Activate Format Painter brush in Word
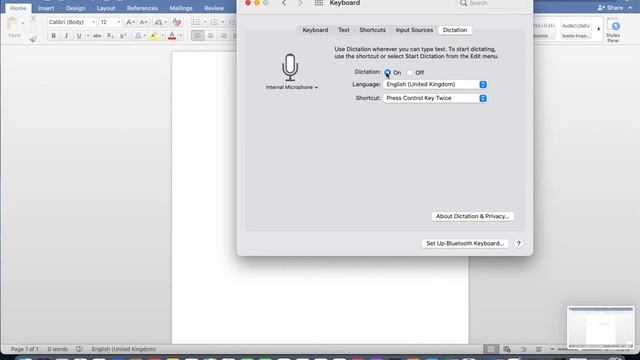This screenshot has width=640, height=360. pos(33,39)
